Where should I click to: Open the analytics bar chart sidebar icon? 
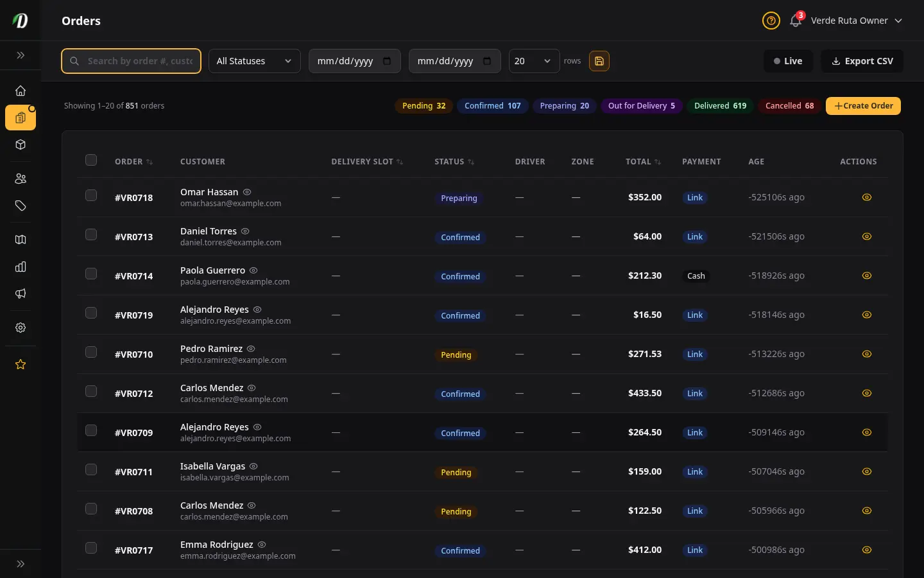(x=21, y=267)
